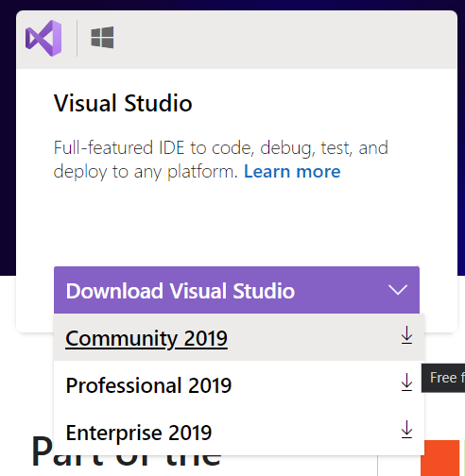The width and height of the screenshot is (465, 476).
Task: Choose the Professional 2019 menu entry
Action: 239,384
